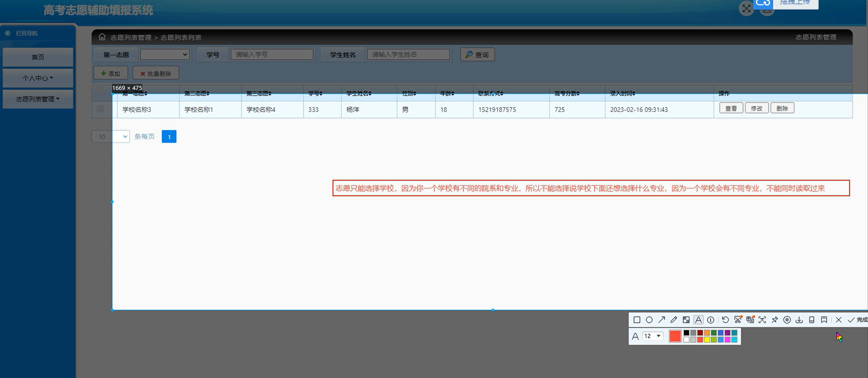Pick the dark red color swatch
This screenshot has height=378, width=868.
[700, 333]
